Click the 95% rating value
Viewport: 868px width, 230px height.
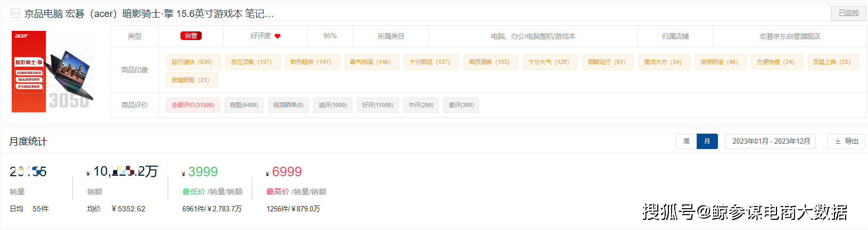click(330, 36)
